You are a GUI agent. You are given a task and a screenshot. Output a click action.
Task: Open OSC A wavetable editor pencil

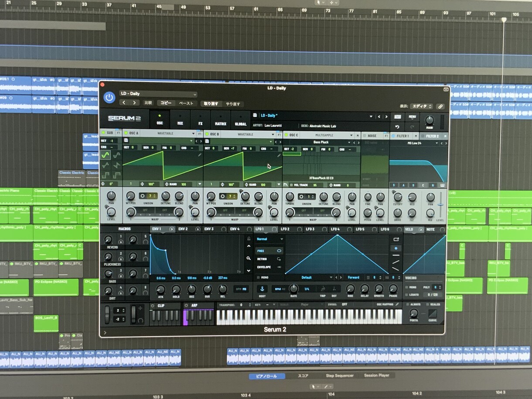199,155
